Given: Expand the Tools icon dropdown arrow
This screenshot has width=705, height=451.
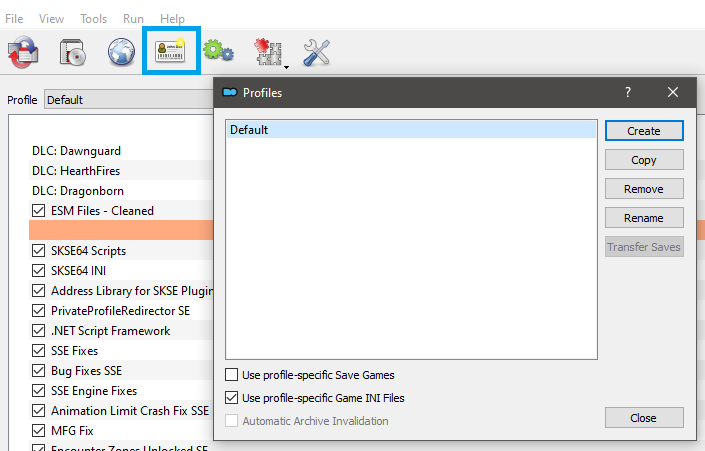Looking at the screenshot, I should click(x=286, y=67).
